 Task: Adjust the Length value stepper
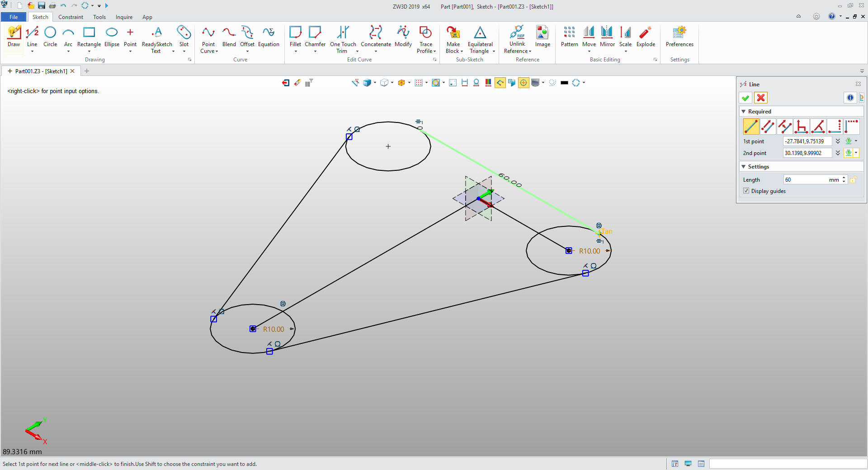point(844,180)
